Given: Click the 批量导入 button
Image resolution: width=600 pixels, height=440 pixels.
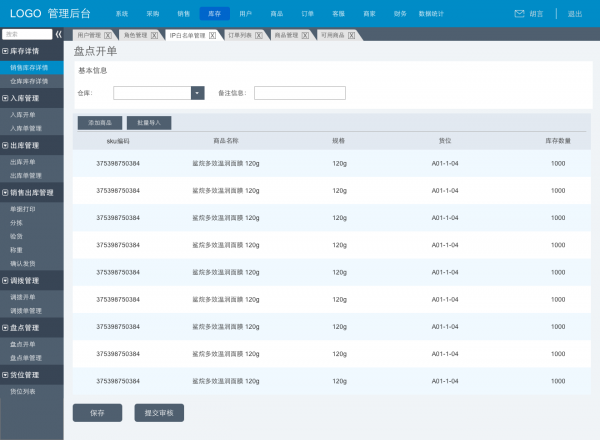Looking at the screenshot, I should (x=149, y=122).
